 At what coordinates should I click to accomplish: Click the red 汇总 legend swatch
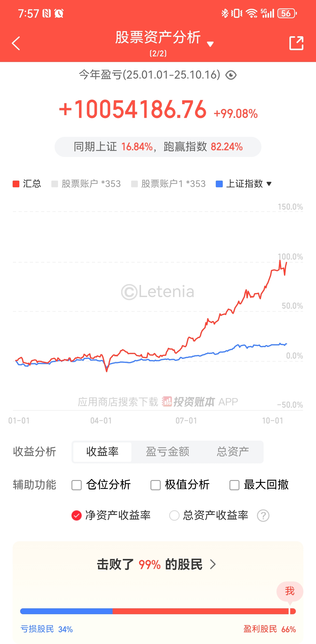16,184
